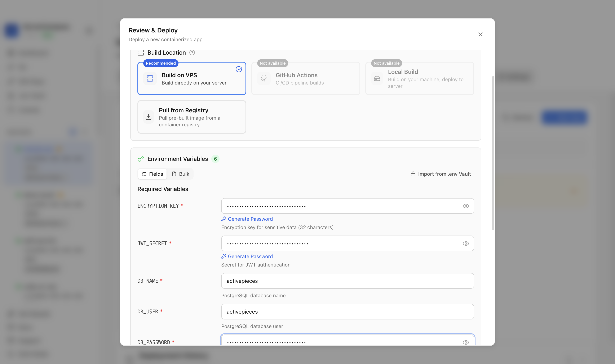Select the GitHub Actions build option
Viewport: 615px width, 364px height.
pos(306,78)
